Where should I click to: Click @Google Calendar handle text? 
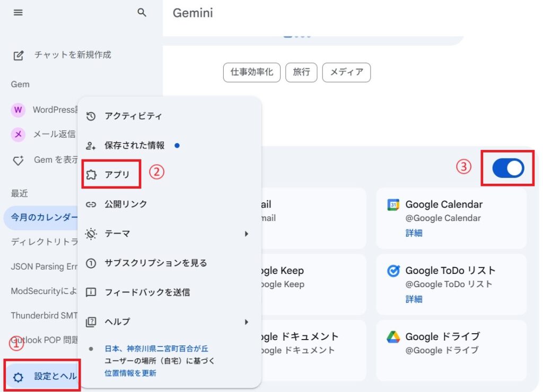pyautogui.click(x=443, y=218)
